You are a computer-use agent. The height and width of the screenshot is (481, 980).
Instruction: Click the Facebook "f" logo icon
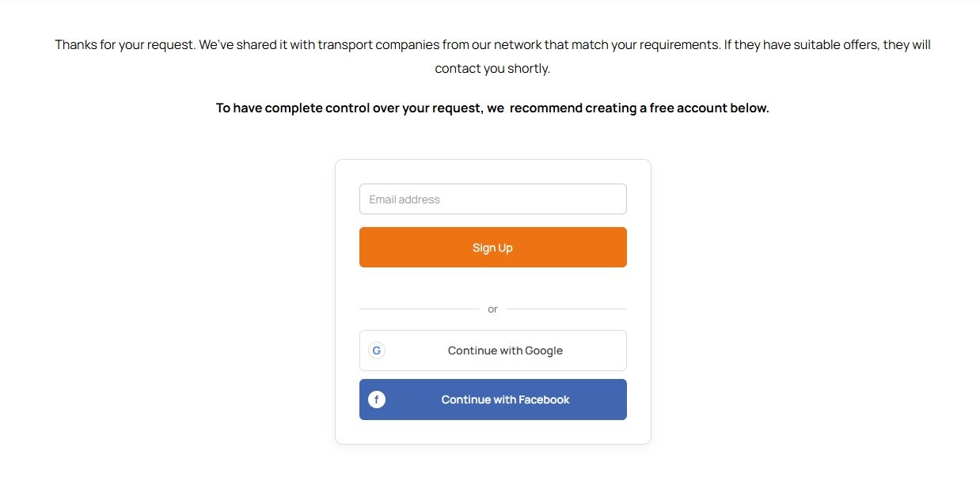[x=377, y=400]
